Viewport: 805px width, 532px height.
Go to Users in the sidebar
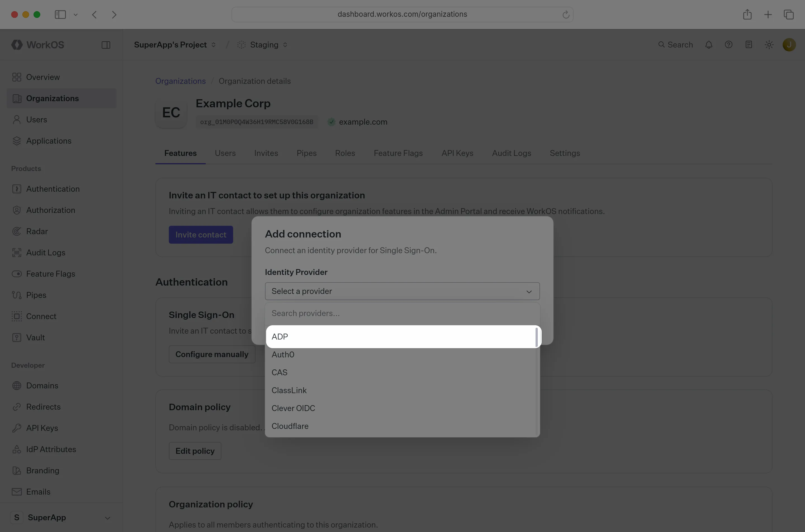point(61,119)
